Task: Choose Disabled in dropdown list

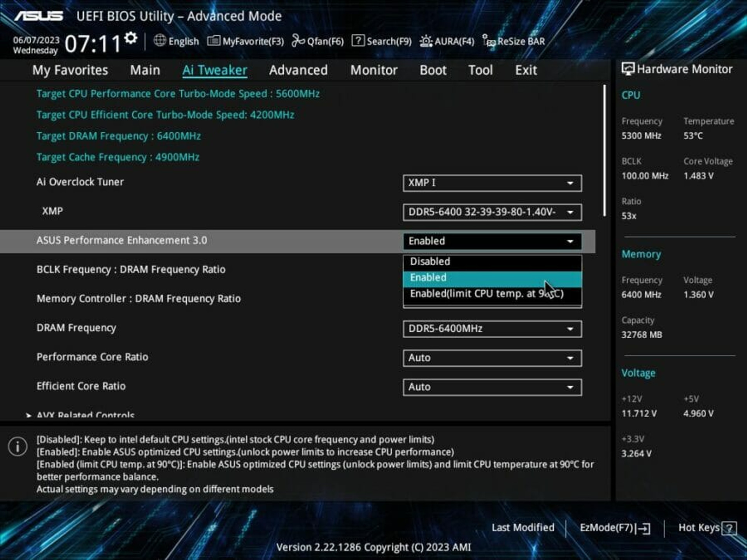Action: [x=493, y=262]
